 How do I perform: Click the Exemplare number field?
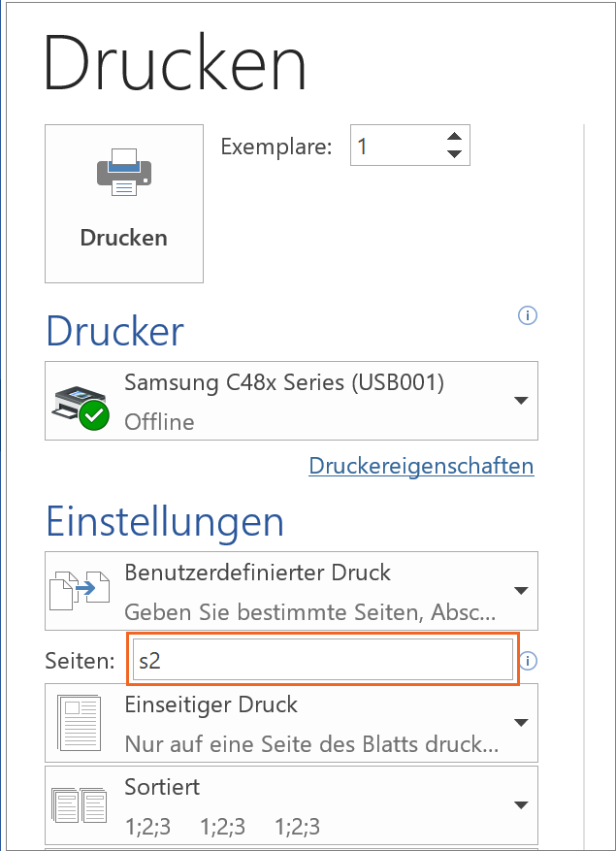(x=394, y=147)
